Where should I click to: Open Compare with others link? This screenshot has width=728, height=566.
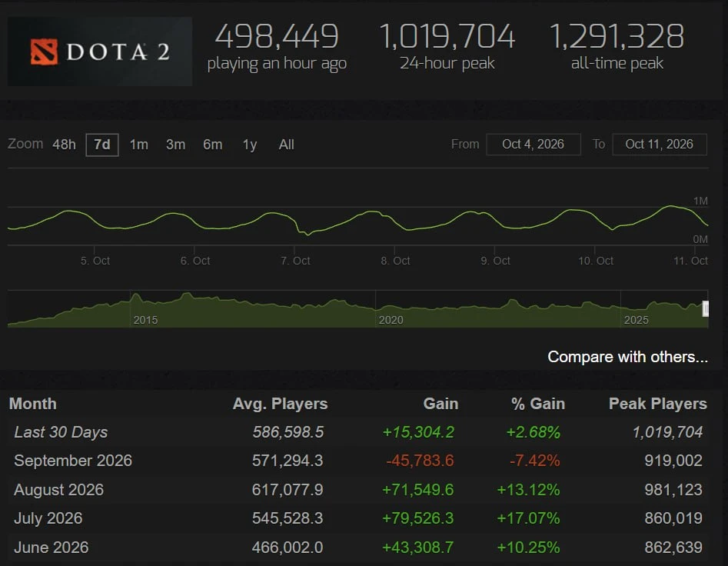pos(628,357)
